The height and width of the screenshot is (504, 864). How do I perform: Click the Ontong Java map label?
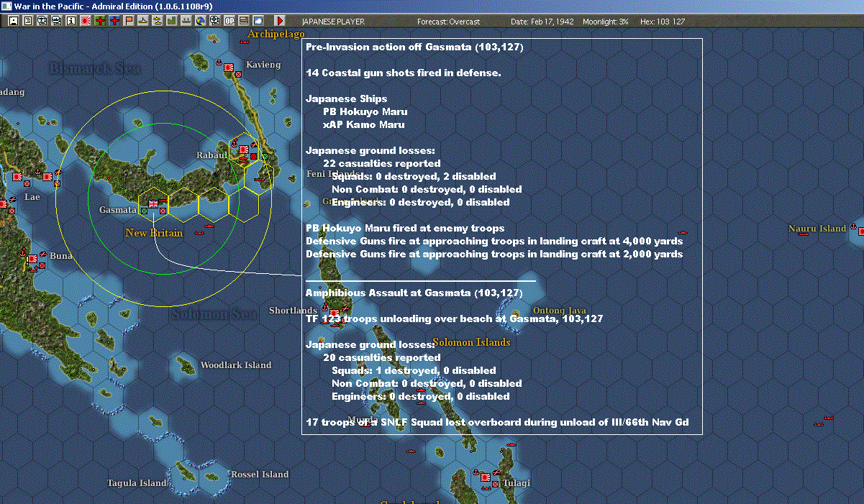[559, 311]
